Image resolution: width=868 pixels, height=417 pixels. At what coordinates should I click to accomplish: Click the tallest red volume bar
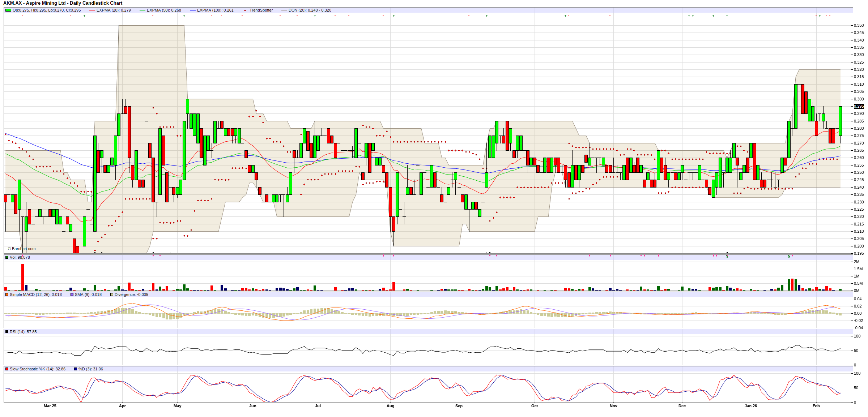[22, 277]
